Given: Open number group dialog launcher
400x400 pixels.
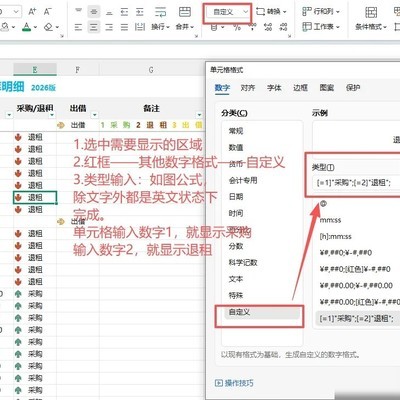Looking at the screenshot, I should (x=289, y=36).
